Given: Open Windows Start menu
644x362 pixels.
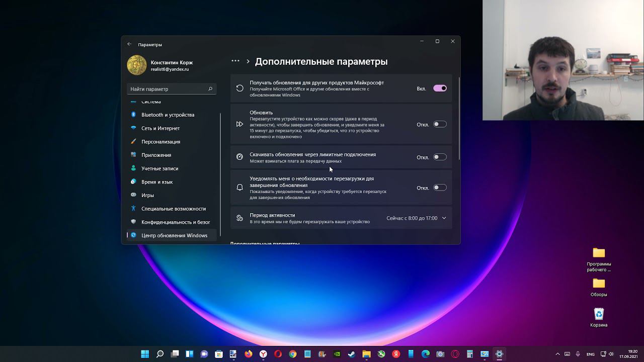Looking at the screenshot, I should click(145, 354).
